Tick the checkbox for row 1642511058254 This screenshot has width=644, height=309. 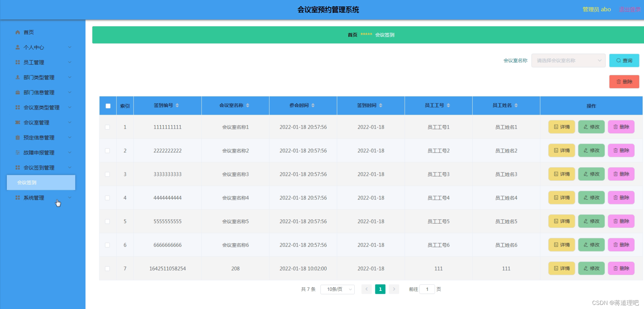tap(108, 269)
